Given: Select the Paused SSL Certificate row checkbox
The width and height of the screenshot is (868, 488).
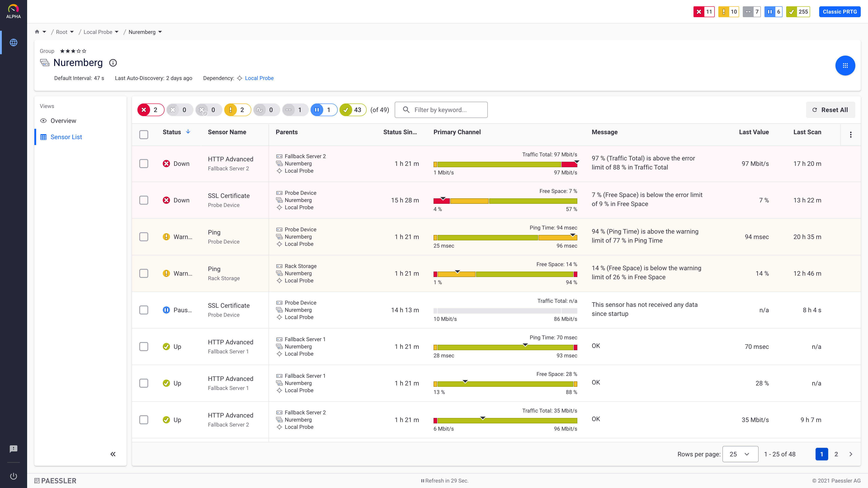Looking at the screenshot, I should pos(144,310).
